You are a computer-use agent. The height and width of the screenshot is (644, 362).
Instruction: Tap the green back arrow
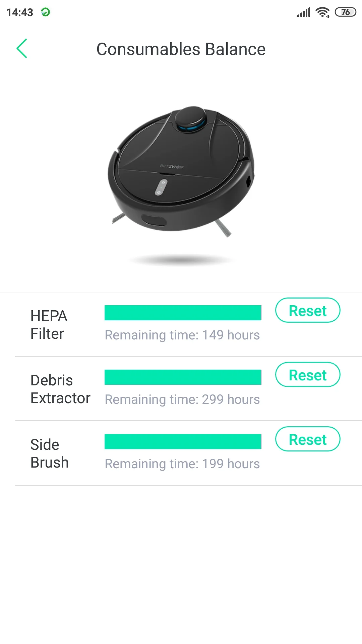[22, 49]
